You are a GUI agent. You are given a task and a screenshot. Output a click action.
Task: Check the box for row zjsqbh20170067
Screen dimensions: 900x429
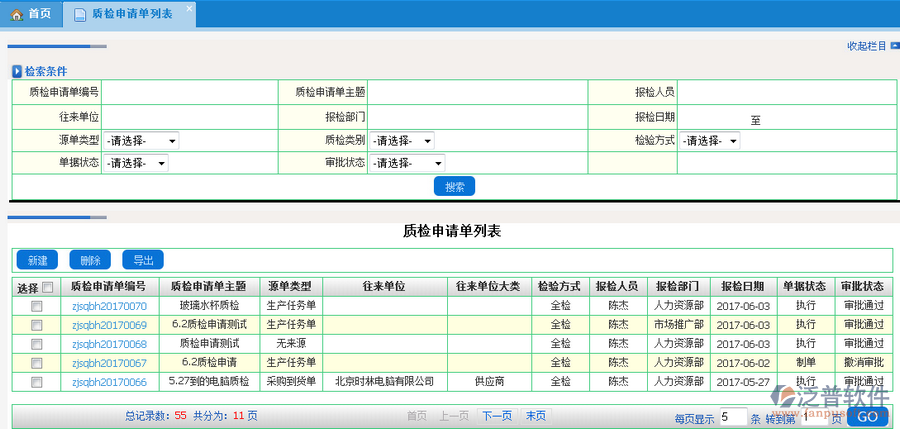pos(37,363)
